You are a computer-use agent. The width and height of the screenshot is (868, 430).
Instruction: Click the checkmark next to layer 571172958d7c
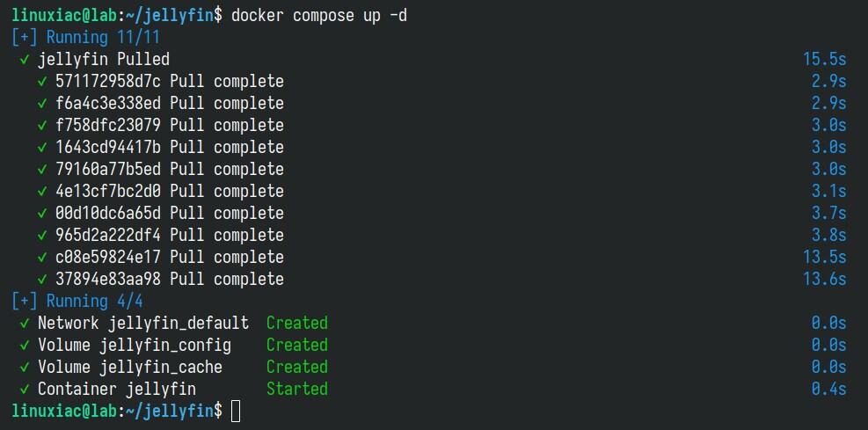(x=42, y=82)
